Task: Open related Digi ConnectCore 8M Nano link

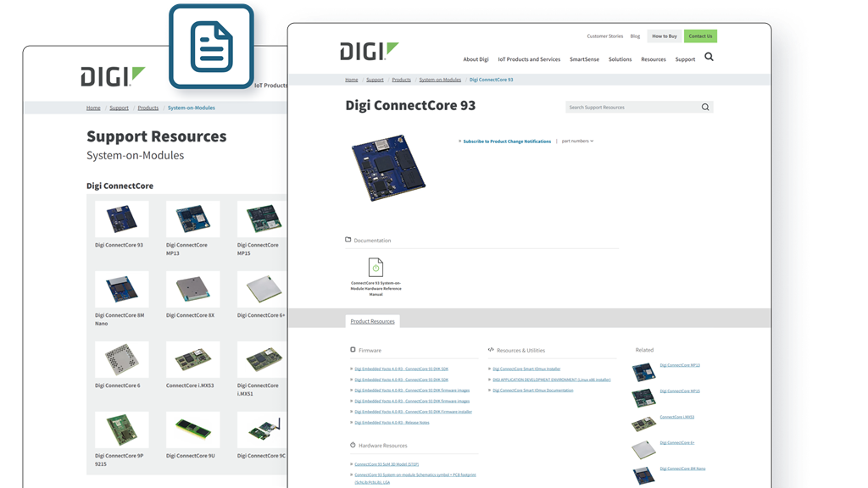Action: [682, 469]
